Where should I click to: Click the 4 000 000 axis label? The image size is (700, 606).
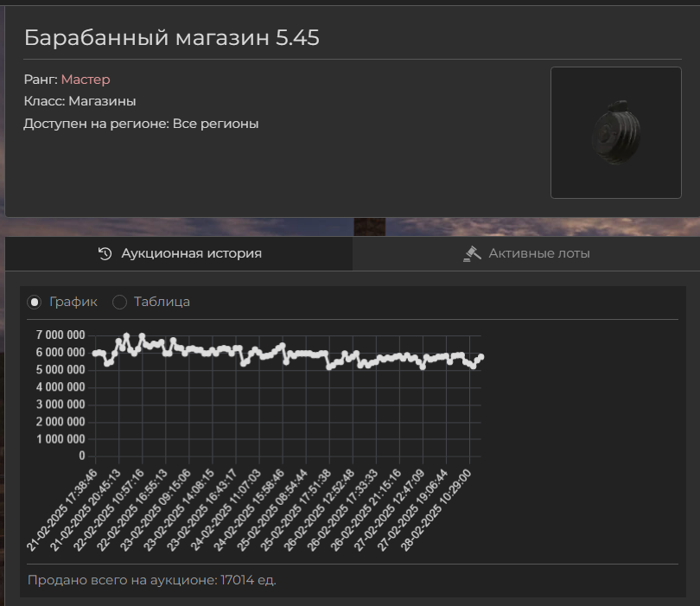click(60, 386)
